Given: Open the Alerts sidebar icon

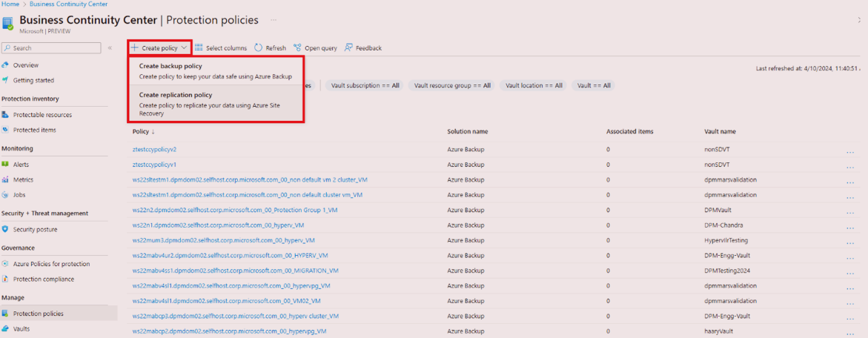Looking at the screenshot, I should point(5,165).
